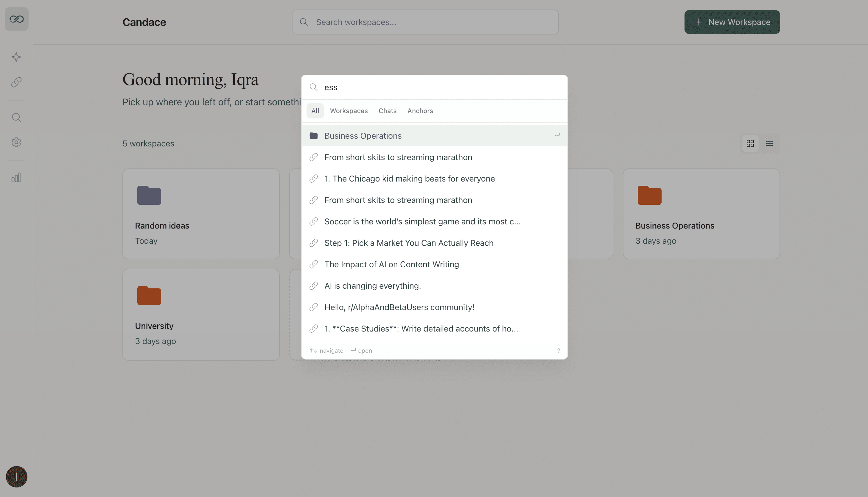Open the All results filter

315,111
